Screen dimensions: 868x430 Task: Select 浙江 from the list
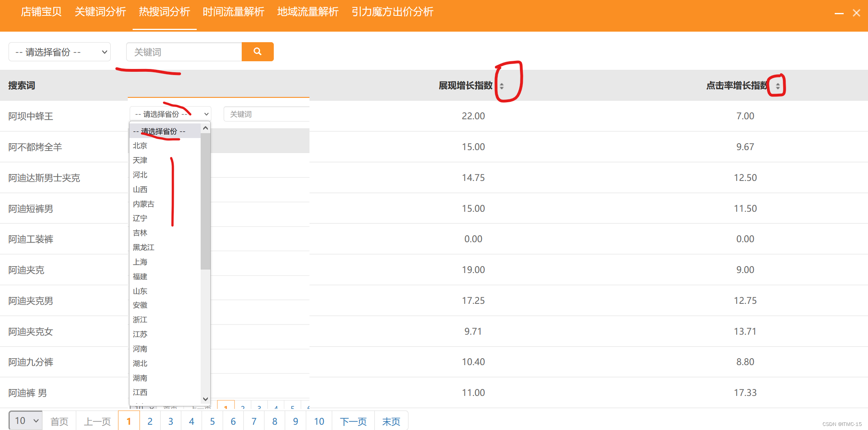[140, 320]
